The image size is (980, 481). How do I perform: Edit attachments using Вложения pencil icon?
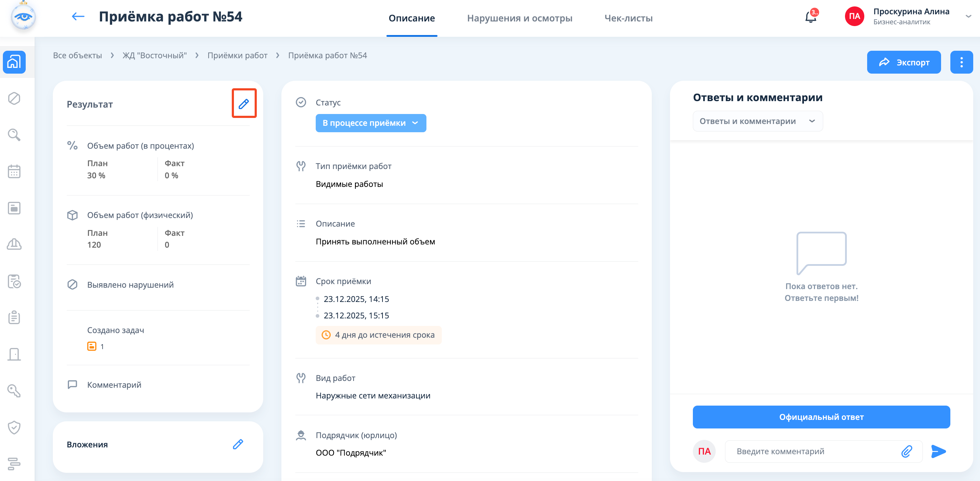pyautogui.click(x=238, y=444)
